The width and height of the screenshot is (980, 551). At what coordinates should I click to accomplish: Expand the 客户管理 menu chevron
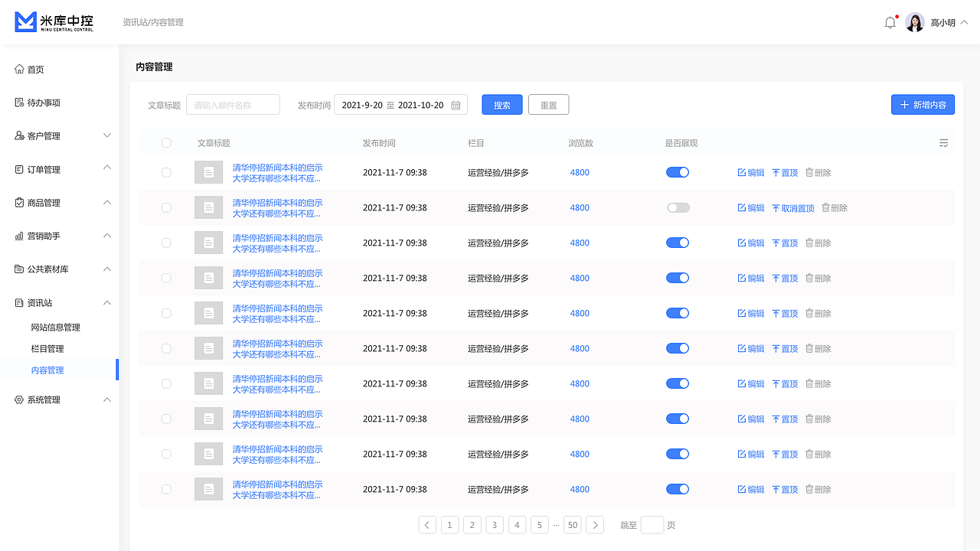point(107,135)
